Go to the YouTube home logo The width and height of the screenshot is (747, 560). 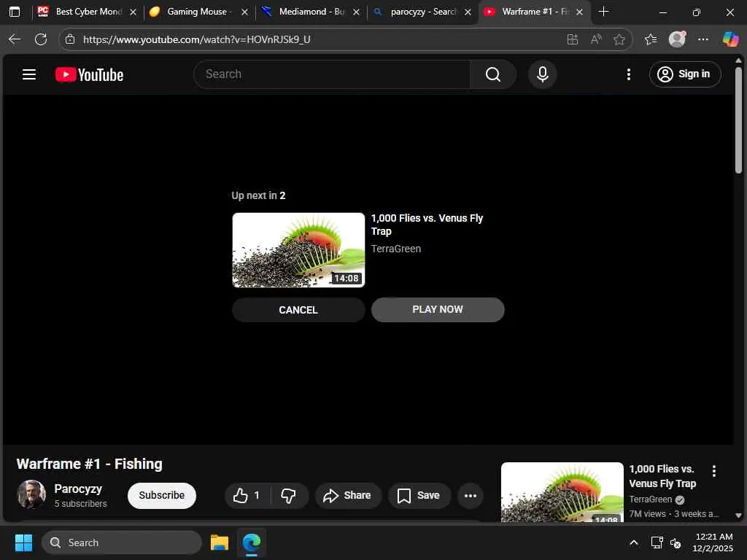pyautogui.click(x=89, y=75)
